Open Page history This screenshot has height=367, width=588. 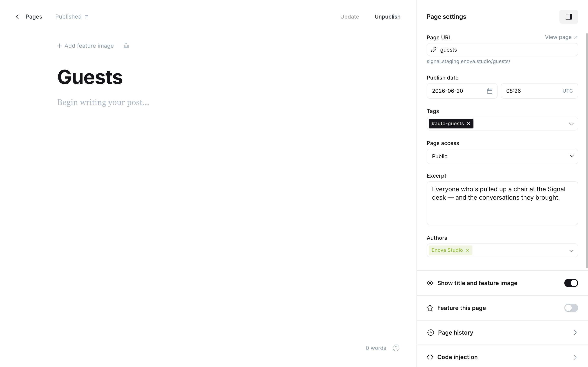coord(502,333)
